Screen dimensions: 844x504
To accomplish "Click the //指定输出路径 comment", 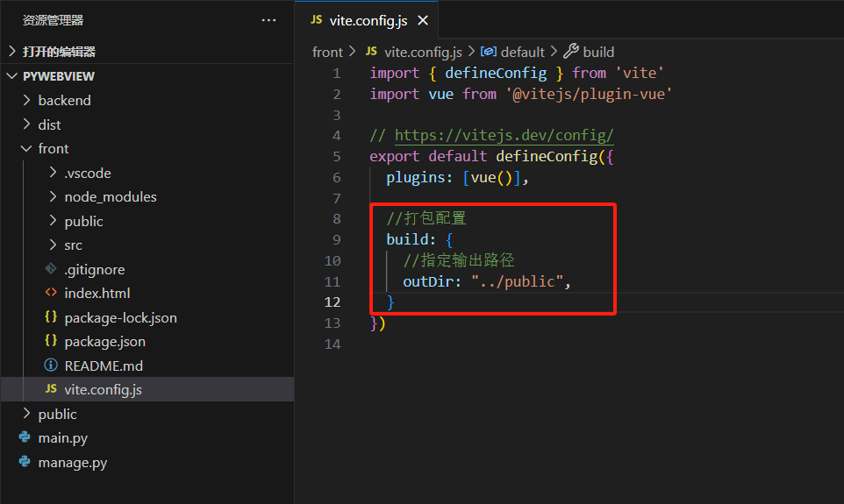I will (x=459, y=259).
